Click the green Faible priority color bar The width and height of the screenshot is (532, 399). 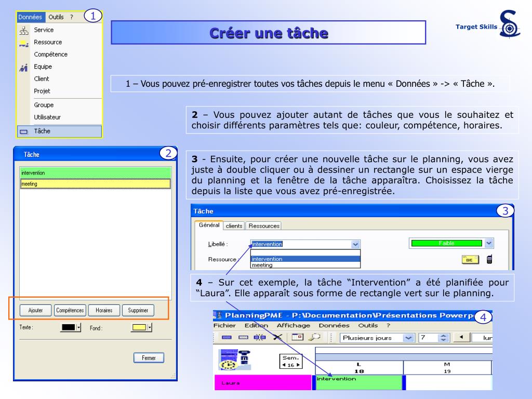click(x=446, y=243)
